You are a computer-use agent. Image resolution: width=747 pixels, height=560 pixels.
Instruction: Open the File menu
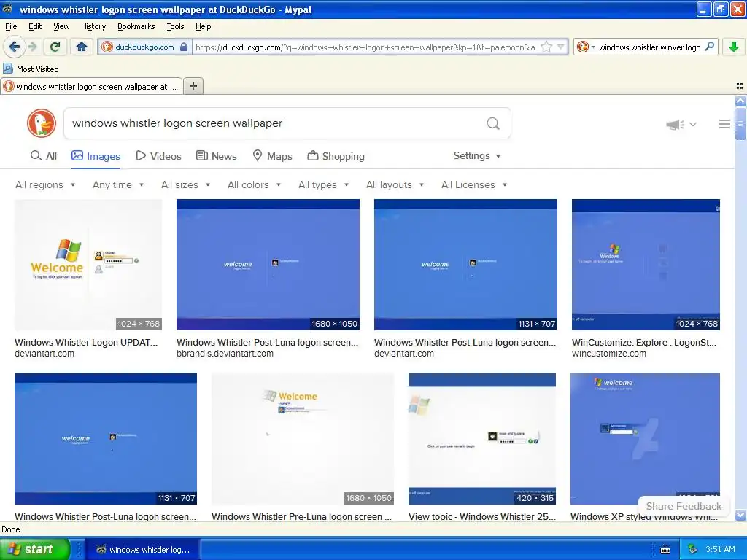pyautogui.click(x=11, y=26)
